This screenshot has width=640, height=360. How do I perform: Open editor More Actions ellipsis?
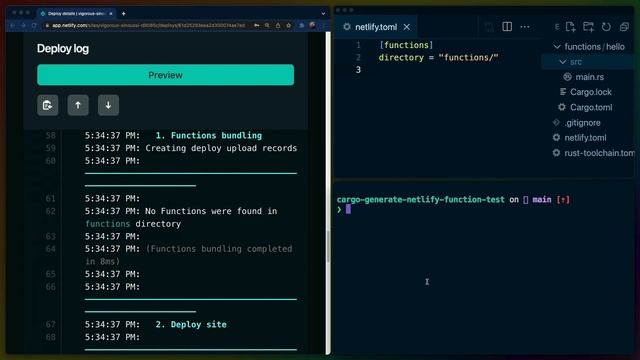click(x=525, y=27)
